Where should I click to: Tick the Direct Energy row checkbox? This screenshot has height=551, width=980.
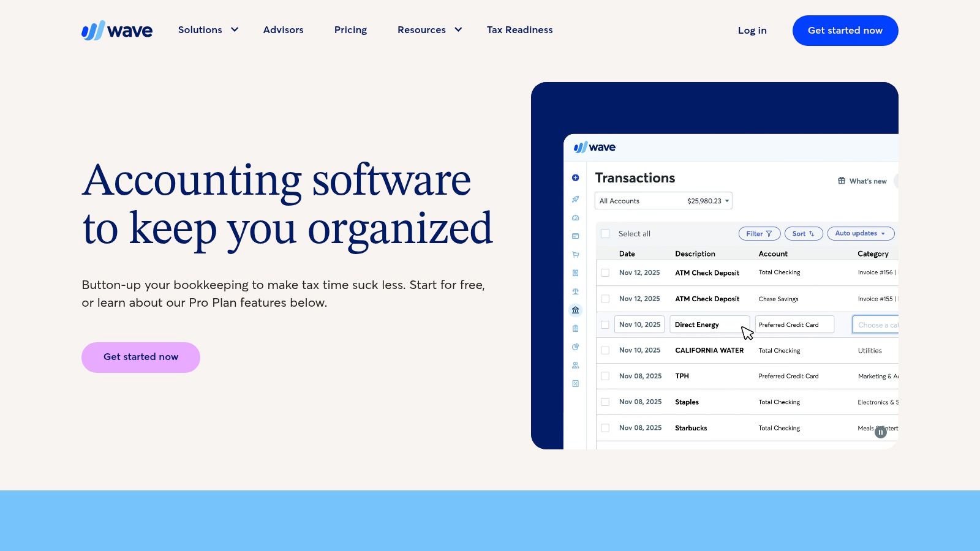(605, 324)
